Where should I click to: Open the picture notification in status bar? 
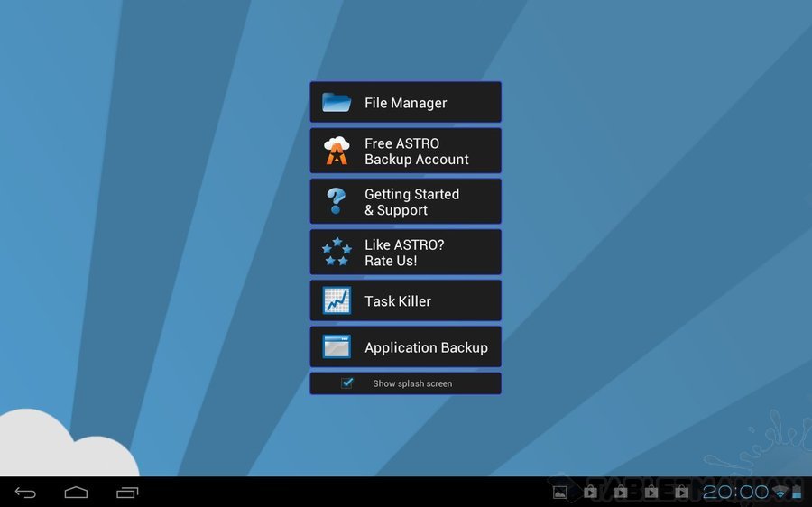pos(559,493)
